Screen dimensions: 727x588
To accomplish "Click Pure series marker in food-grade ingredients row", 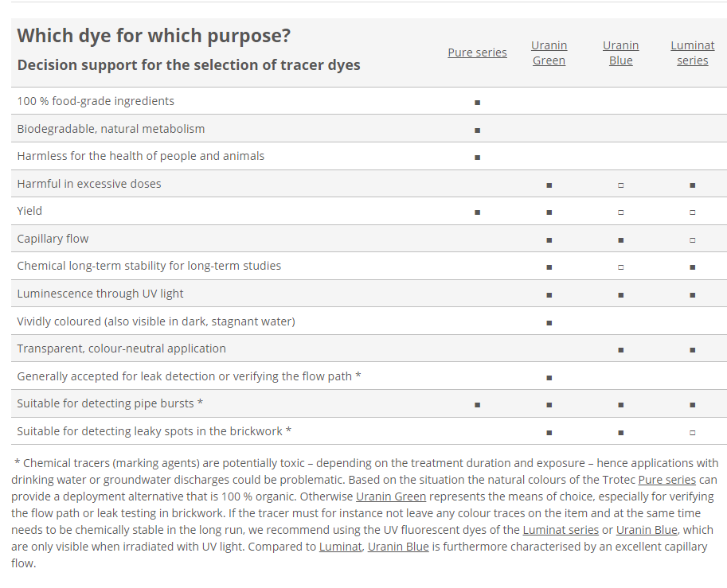I will 477,103.
